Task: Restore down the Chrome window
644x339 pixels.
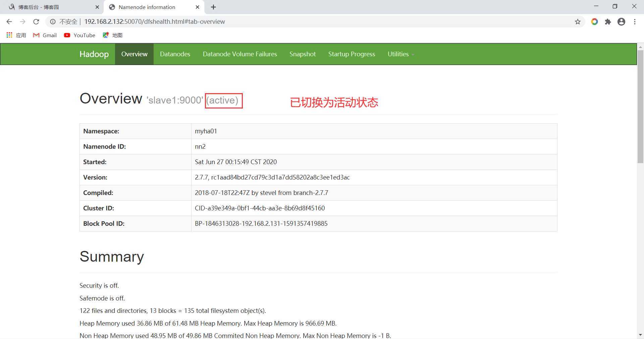Action: (615, 6)
